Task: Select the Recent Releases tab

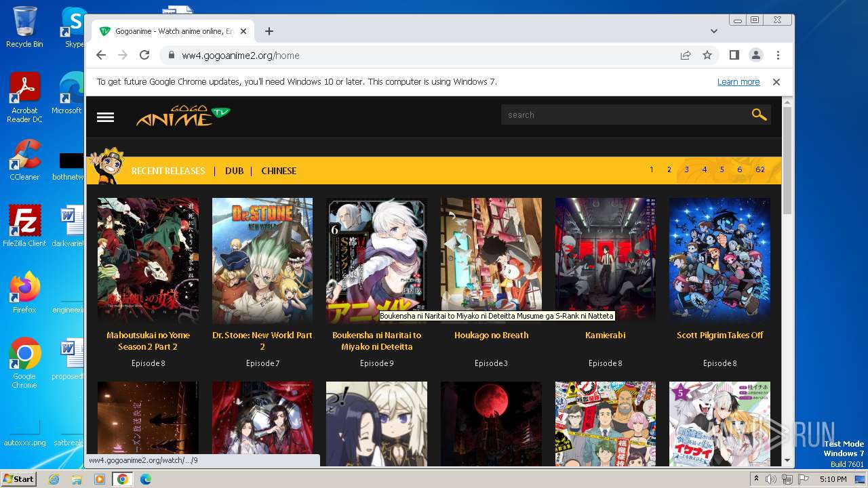Action: [x=168, y=171]
